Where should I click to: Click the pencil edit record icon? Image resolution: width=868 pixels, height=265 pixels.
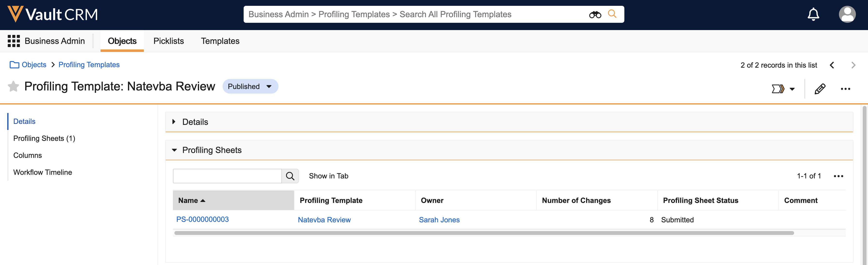[820, 89]
